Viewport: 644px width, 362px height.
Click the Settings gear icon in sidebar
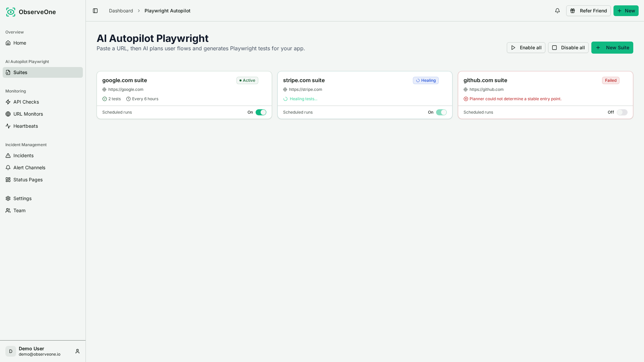coord(8,198)
